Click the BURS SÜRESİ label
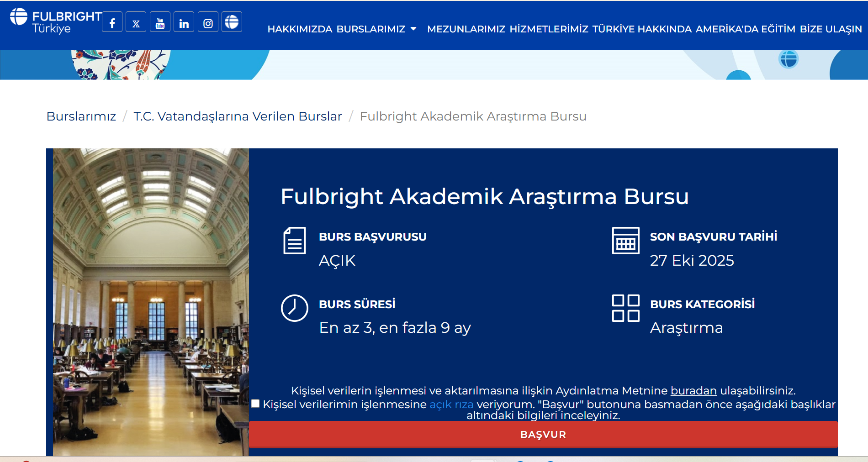The image size is (868, 462). click(x=357, y=304)
